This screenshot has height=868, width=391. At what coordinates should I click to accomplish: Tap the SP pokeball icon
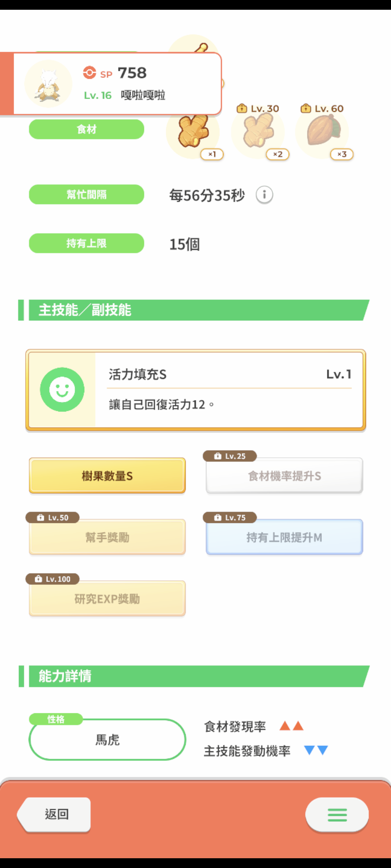[89, 73]
